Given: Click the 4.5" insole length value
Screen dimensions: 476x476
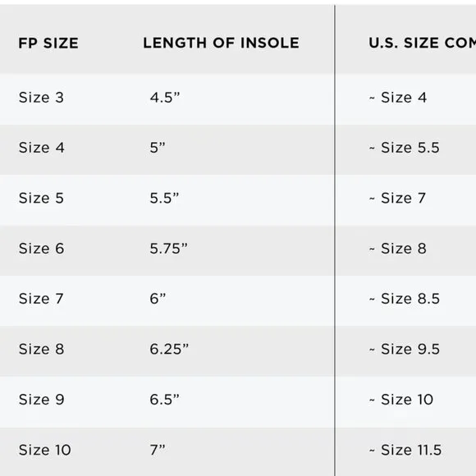Looking at the screenshot, I should [165, 98].
